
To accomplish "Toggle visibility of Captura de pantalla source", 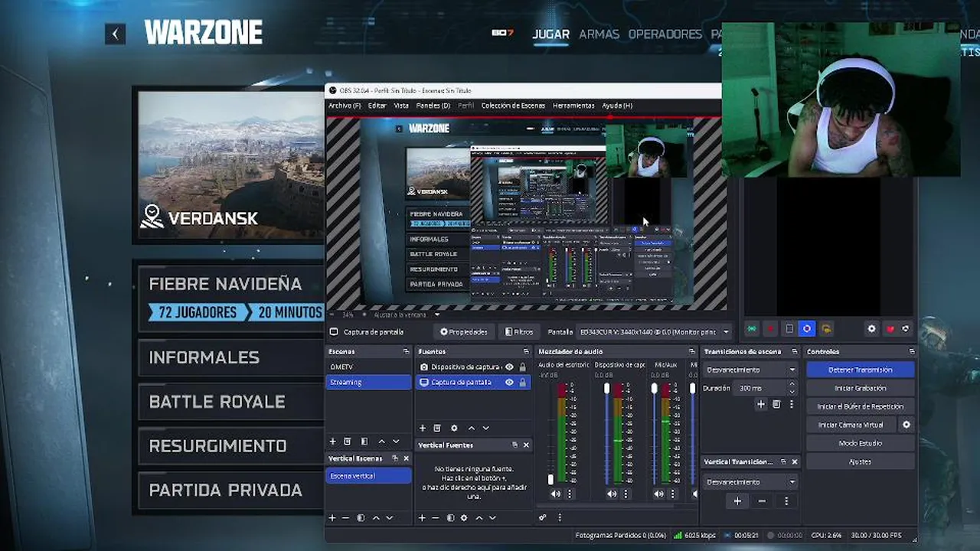I will point(509,382).
